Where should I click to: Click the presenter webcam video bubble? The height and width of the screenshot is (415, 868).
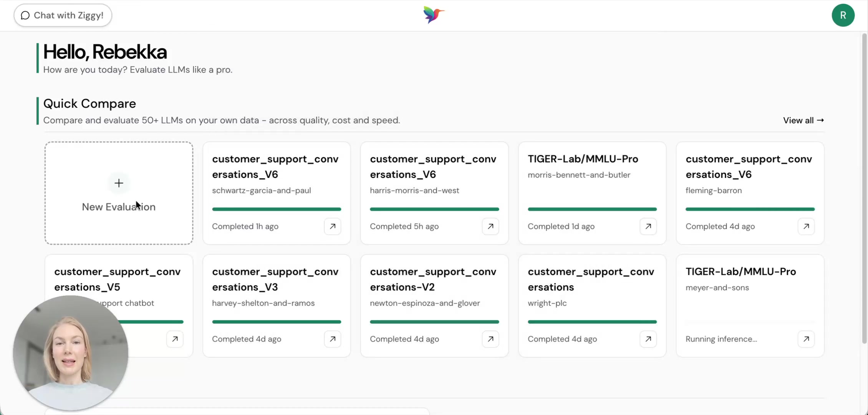(71, 353)
